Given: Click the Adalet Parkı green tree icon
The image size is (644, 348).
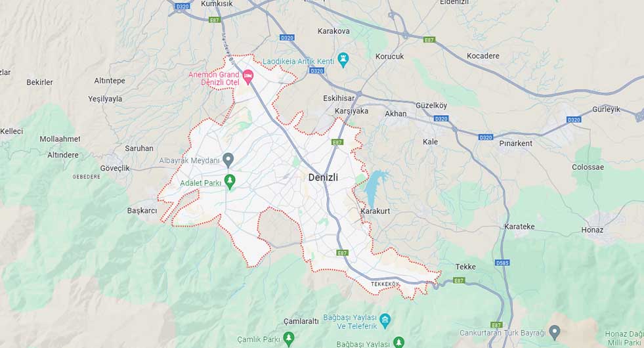Looking at the screenshot, I should pos(230,182).
